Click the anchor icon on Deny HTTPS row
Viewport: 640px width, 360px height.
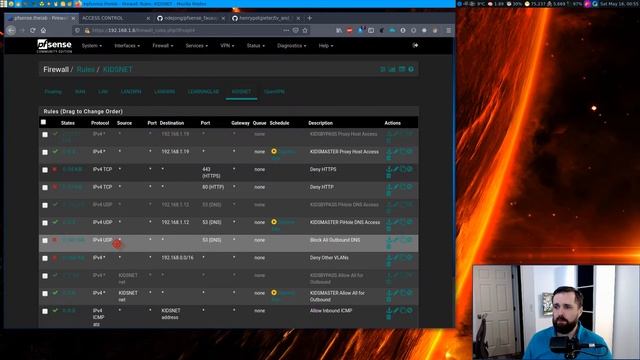[389, 169]
